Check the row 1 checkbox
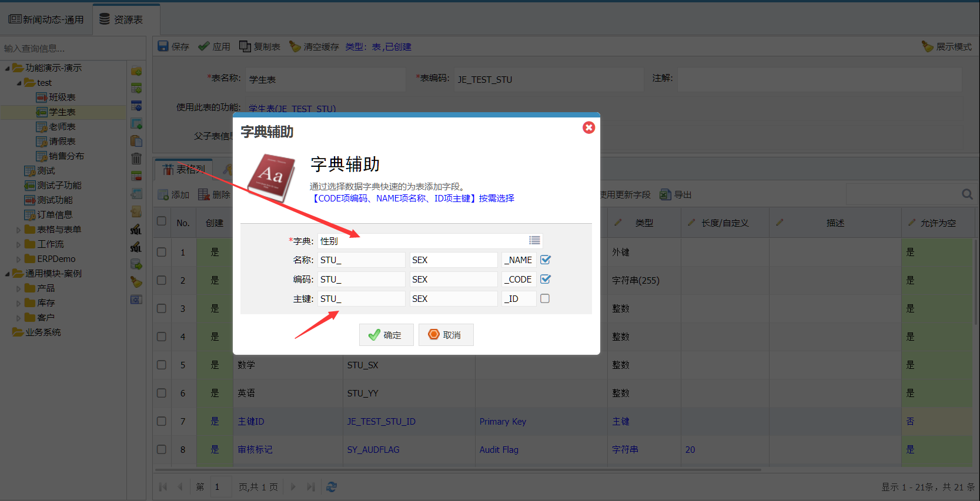This screenshot has width=980, height=501. point(162,252)
